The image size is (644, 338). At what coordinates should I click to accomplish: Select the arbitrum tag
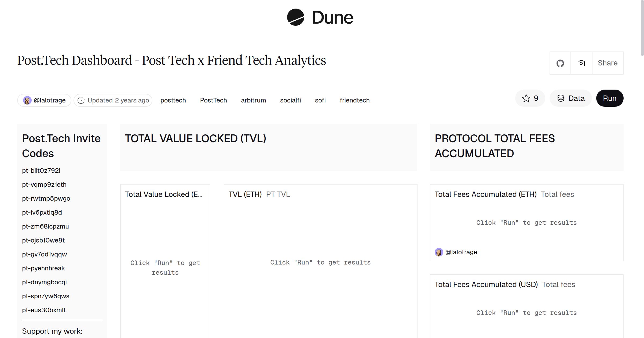[x=253, y=100]
